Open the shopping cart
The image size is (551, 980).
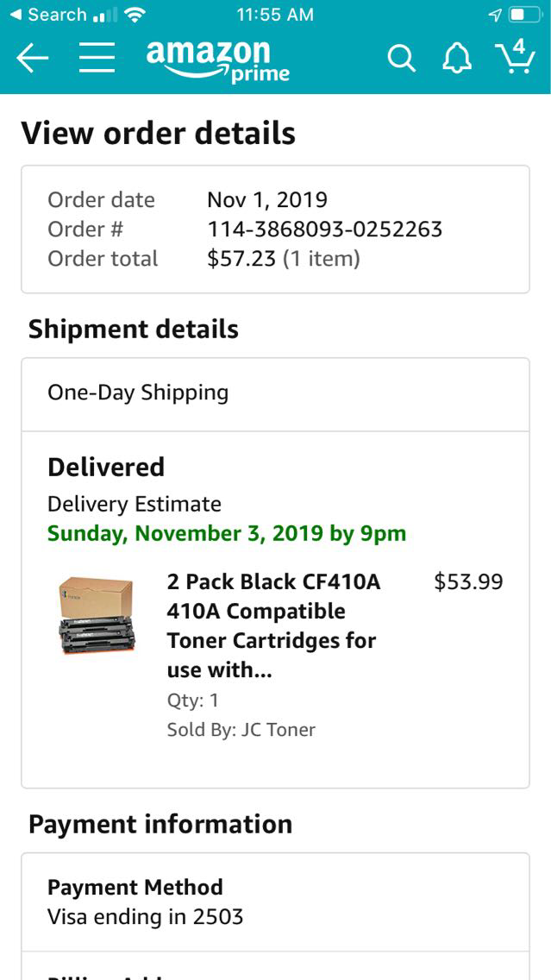[x=516, y=57]
